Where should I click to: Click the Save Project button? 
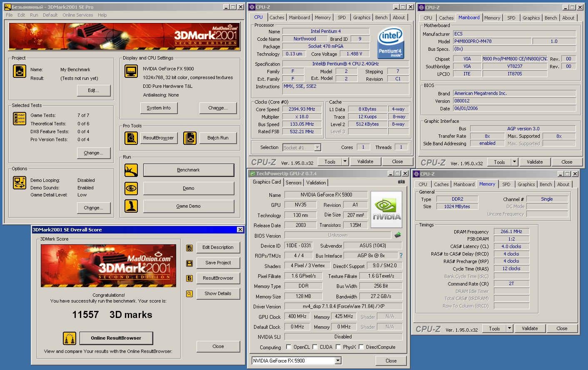218,263
